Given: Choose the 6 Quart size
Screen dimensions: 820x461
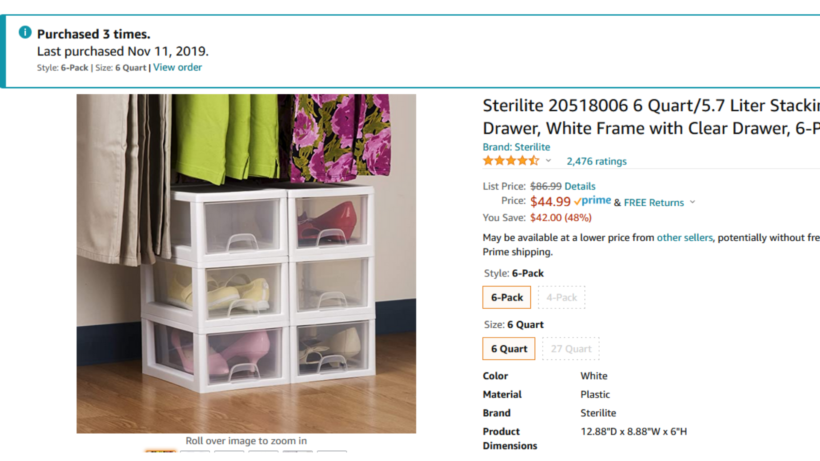Looking at the screenshot, I should [509, 349].
